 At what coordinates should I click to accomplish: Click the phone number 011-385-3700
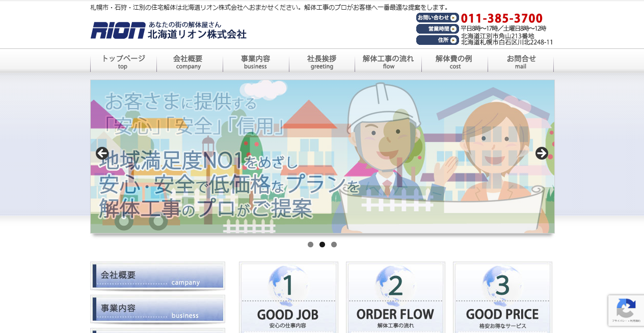pyautogui.click(x=501, y=17)
